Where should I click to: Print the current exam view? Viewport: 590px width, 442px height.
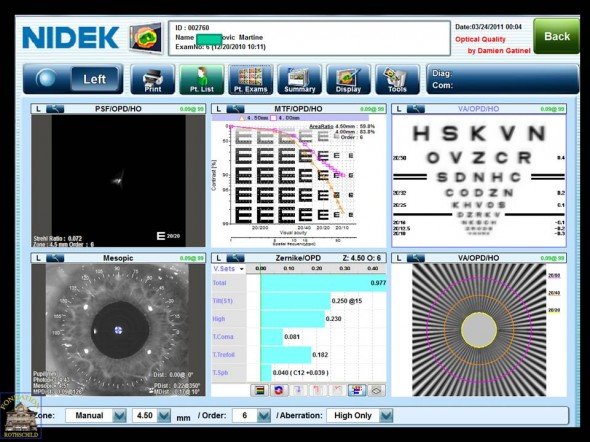153,79
